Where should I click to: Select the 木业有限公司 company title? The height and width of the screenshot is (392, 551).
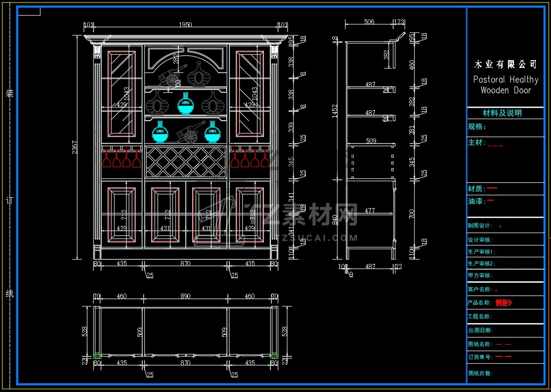[x=506, y=64]
